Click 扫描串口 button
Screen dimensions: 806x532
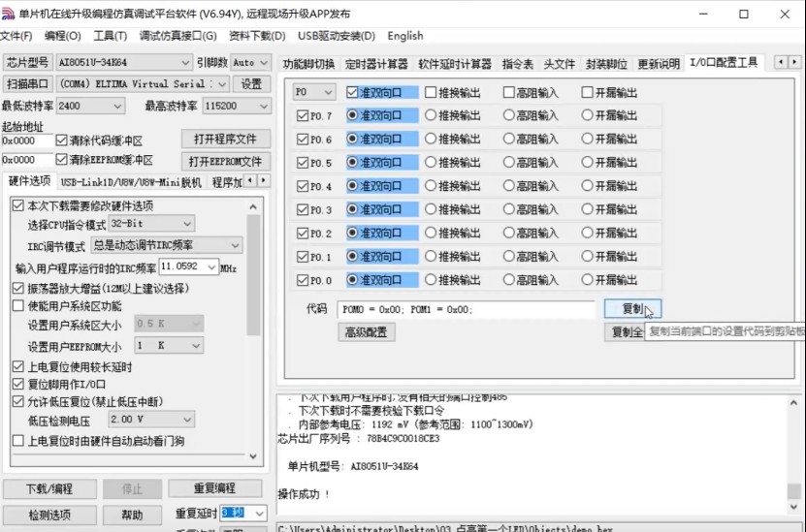[27, 83]
